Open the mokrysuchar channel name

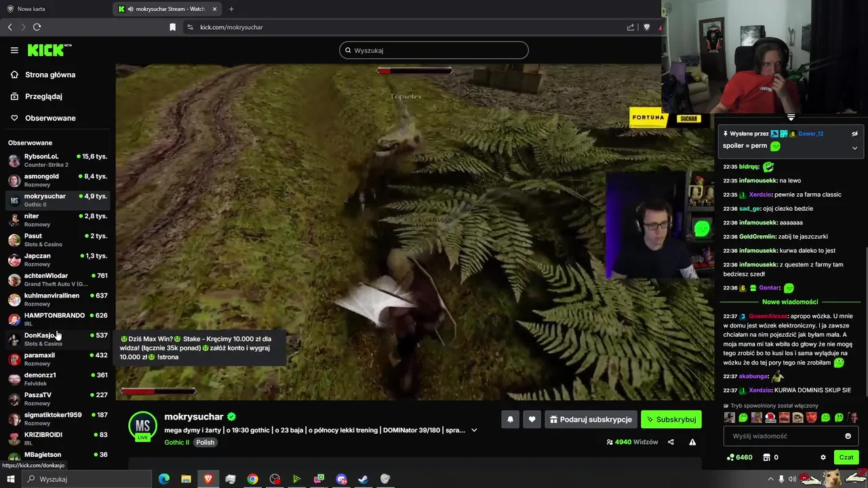pos(194,417)
